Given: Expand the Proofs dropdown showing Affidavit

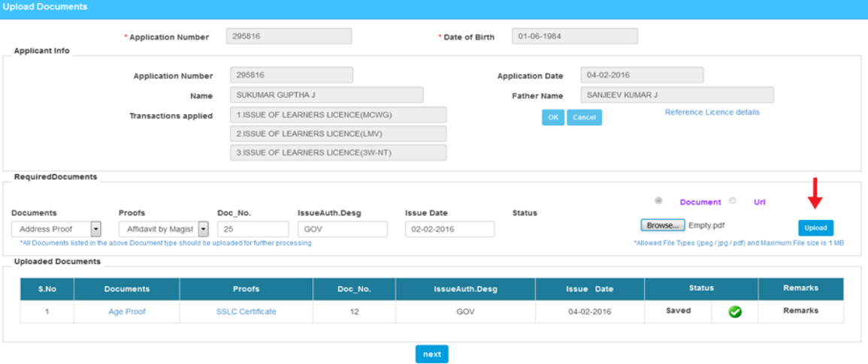Looking at the screenshot, I should [203, 229].
